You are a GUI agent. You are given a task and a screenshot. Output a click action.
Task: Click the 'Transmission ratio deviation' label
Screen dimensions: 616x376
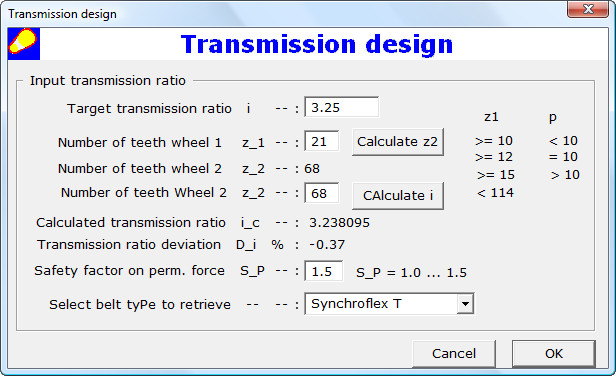pyautogui.click(x=129, y=245)
